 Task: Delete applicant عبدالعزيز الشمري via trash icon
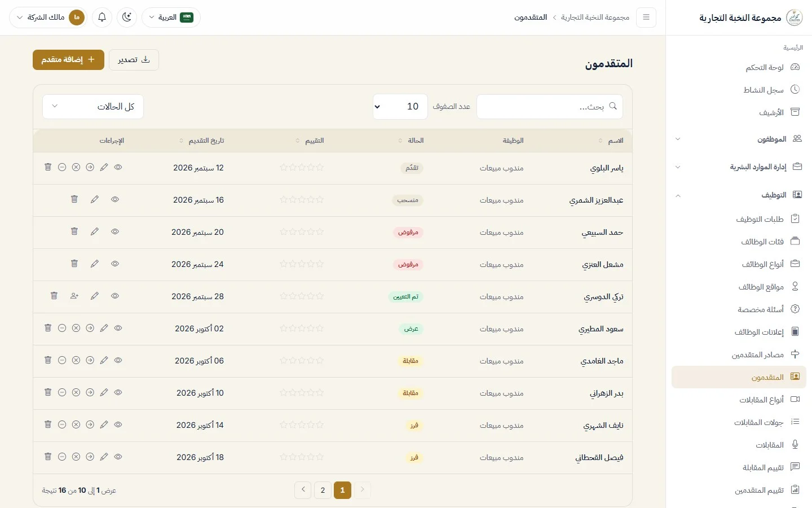point(74,199)
